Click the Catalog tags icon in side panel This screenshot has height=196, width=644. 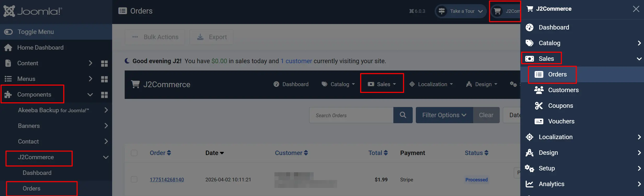(530, 43)
